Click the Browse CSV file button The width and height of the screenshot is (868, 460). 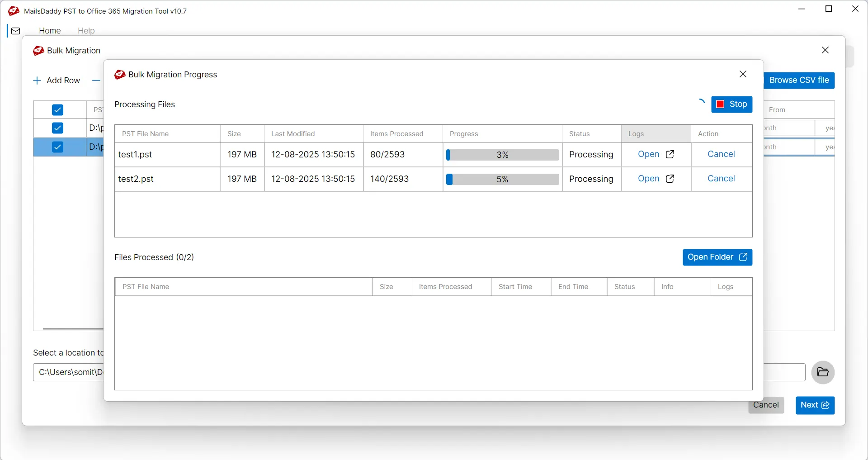[799, 80]
